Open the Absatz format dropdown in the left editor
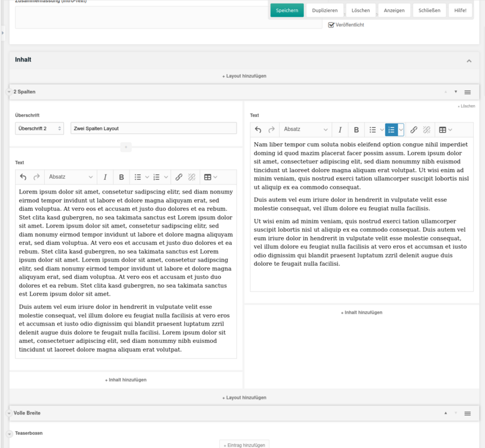Screen dimensions: 485x448 [71, 177]
